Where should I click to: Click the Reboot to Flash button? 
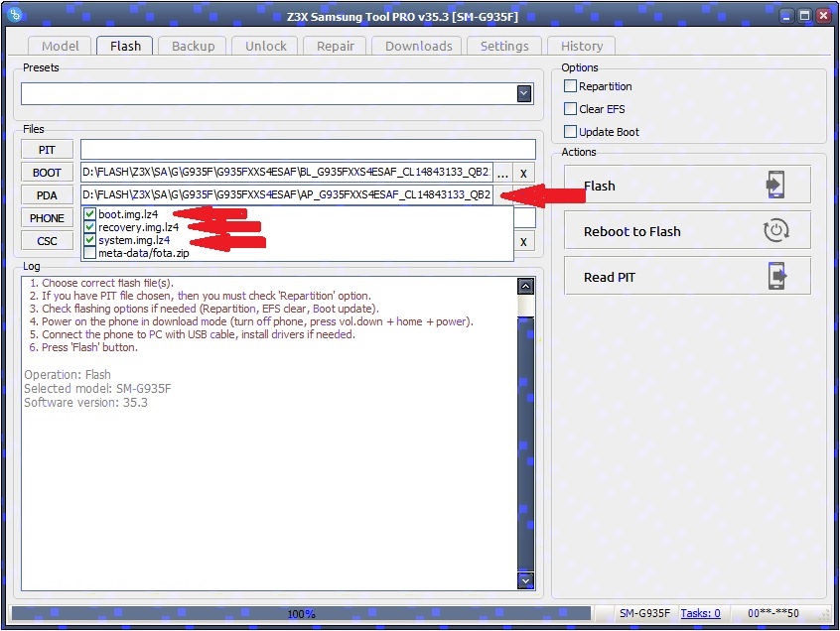click(x=687, y=230)
